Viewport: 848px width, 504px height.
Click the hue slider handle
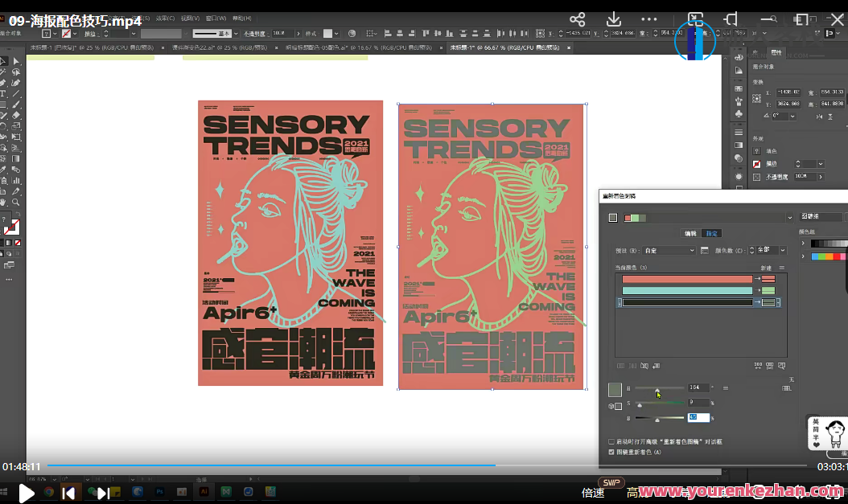[x=657, y=390]
